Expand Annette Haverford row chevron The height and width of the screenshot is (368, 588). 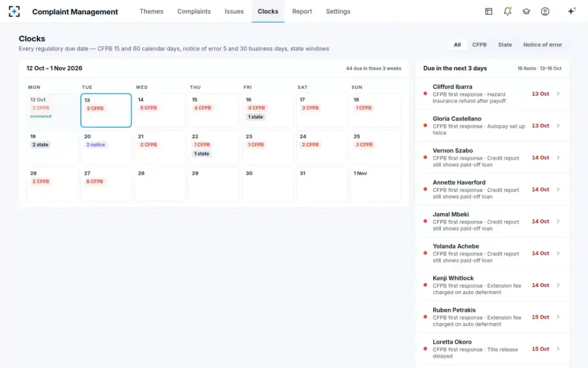point(558,189)
